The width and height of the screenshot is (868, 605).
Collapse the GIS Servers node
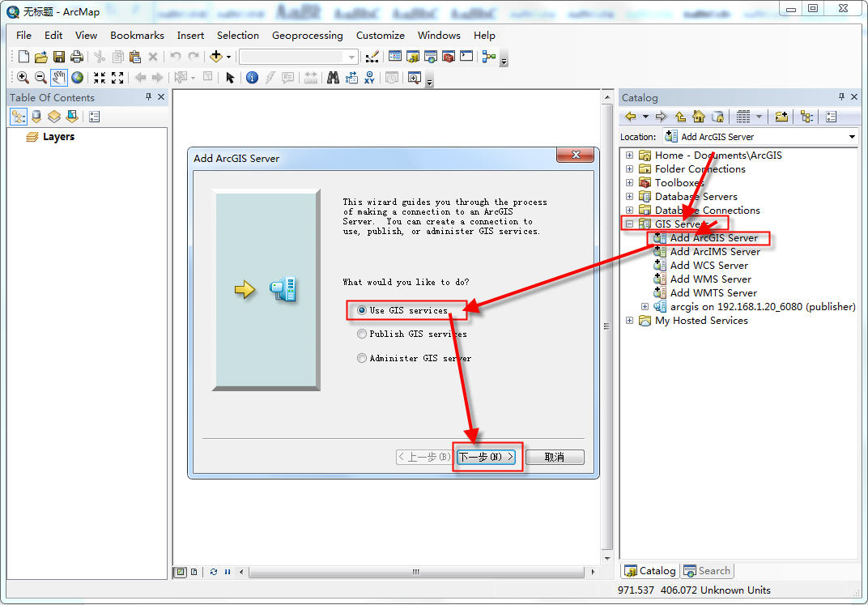pos(629,224)
